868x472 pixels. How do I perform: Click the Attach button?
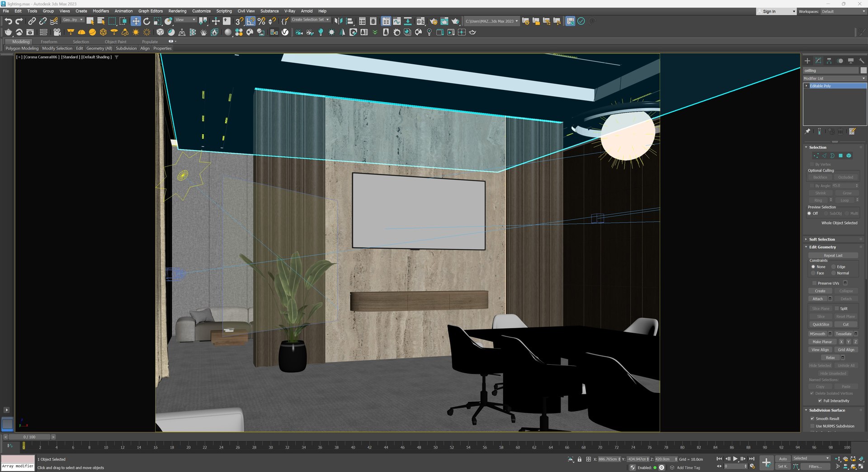(x=818, y=299)
